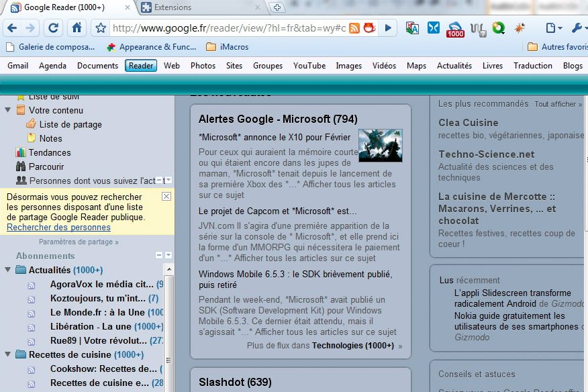
Task: Click the blue X extension icon
Action: [434, 28]
